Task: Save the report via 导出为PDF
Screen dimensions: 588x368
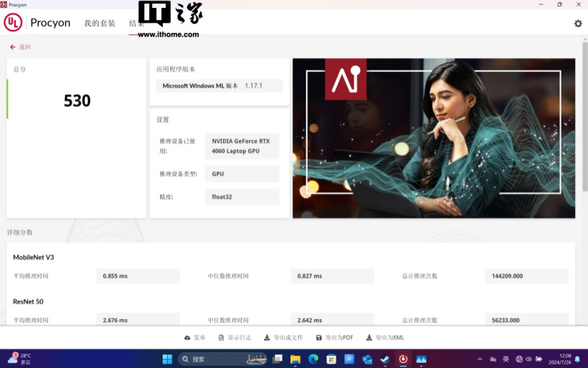Action: tap(334, 337)
